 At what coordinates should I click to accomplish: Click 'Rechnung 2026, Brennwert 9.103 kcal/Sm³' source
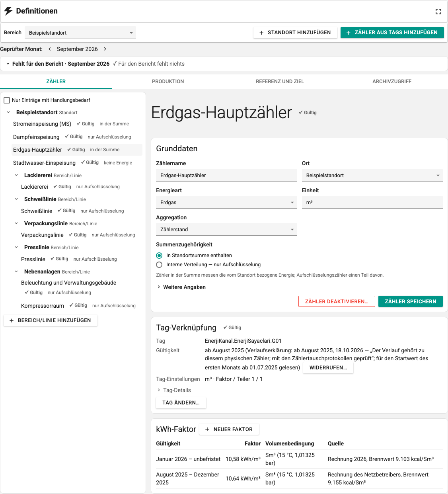pyautogui.click(x=381, y=459)
